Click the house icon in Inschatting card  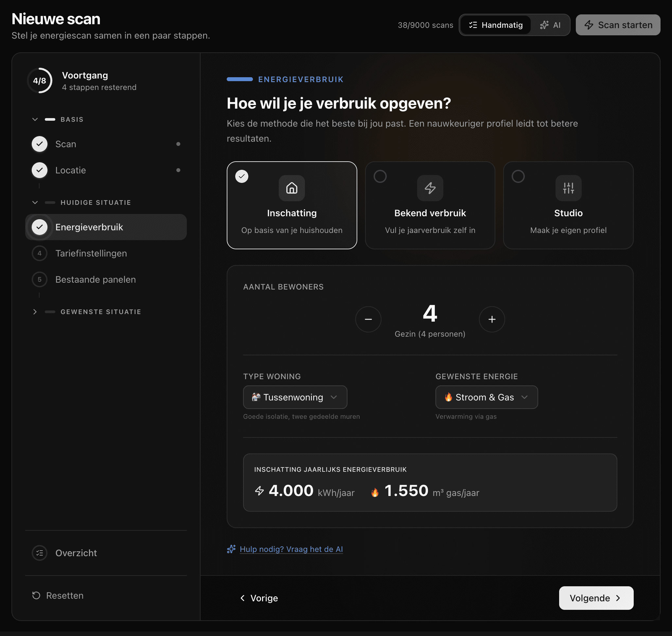click(x=292, y=188)
